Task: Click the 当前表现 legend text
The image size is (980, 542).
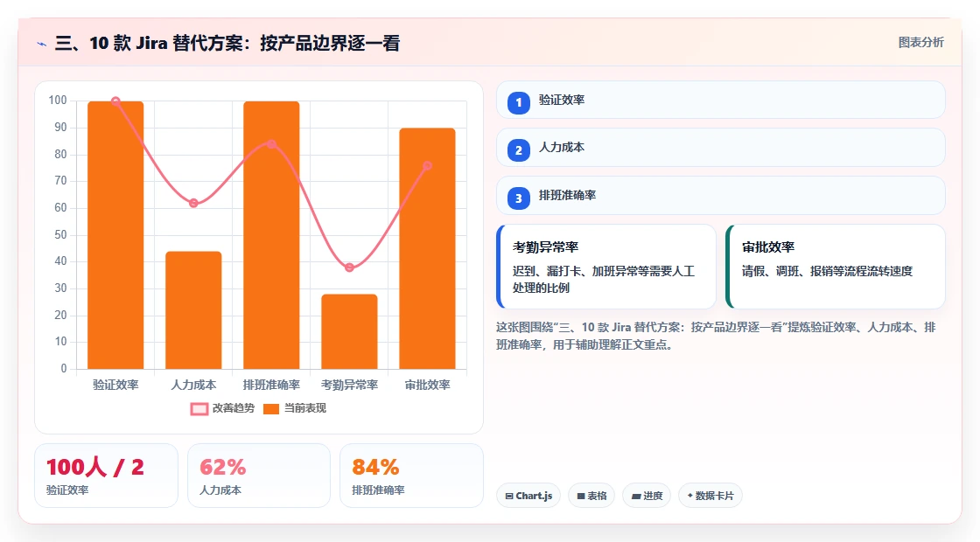Action: click(x=305, y=408)
